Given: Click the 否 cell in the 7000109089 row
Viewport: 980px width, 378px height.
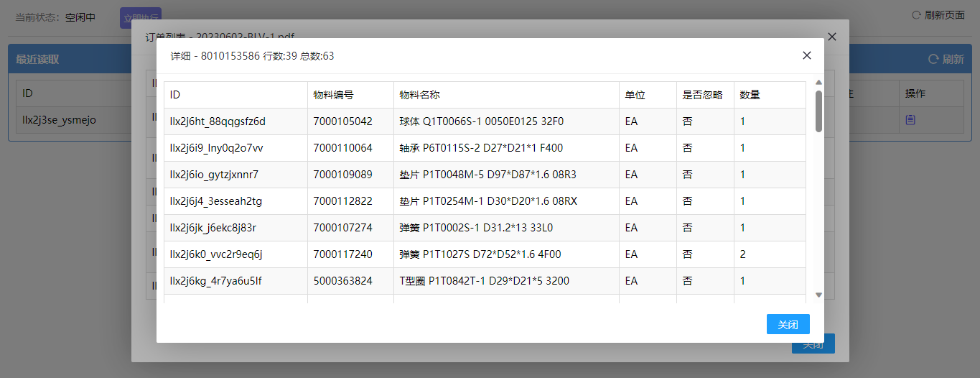Looking at the screenshot, I should point(687,175).
